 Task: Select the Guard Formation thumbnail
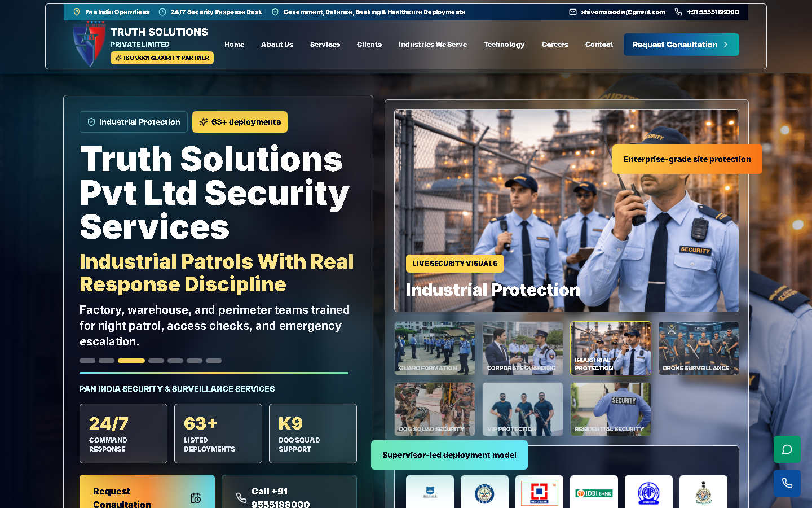[435, 348]
